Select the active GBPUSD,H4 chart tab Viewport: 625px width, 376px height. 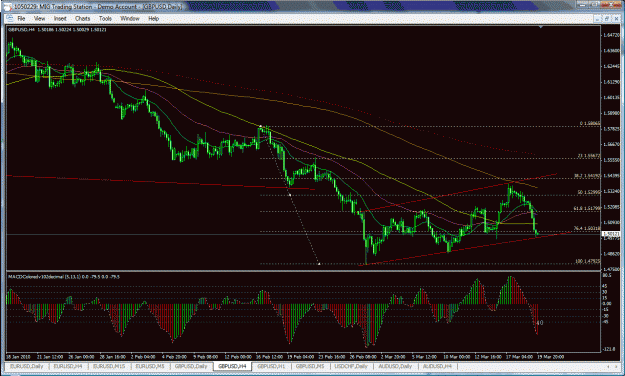[x=232, y=366]
